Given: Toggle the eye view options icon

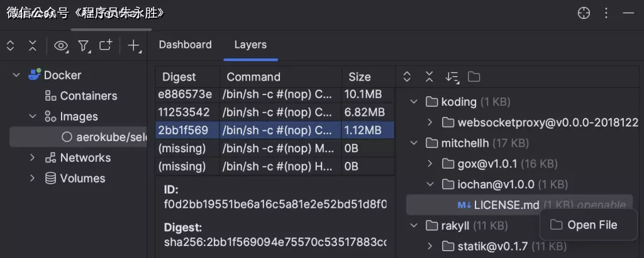Looking at the screenshot, I should click(61, 45).
